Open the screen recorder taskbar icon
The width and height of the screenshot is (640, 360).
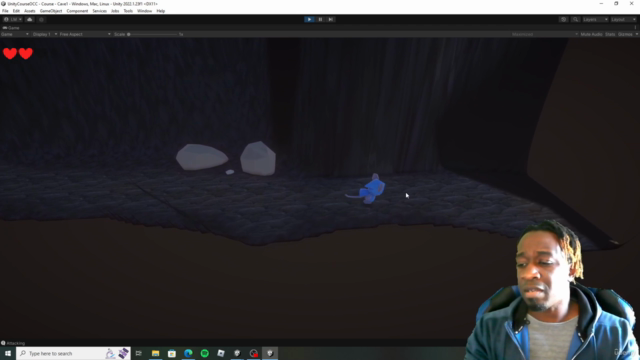[x=254, y=353]
